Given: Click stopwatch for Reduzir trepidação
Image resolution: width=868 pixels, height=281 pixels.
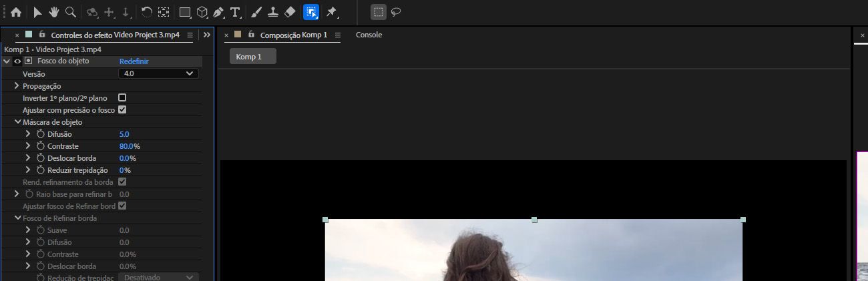Looking at the screenshot, I should coord(41,170).
